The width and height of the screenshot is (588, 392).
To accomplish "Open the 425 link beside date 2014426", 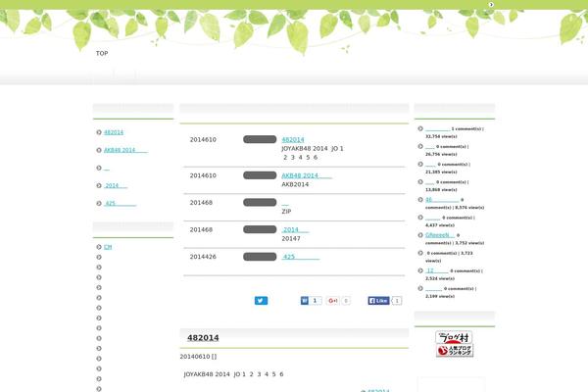I will pyautogui.click(x=301, y=257).
